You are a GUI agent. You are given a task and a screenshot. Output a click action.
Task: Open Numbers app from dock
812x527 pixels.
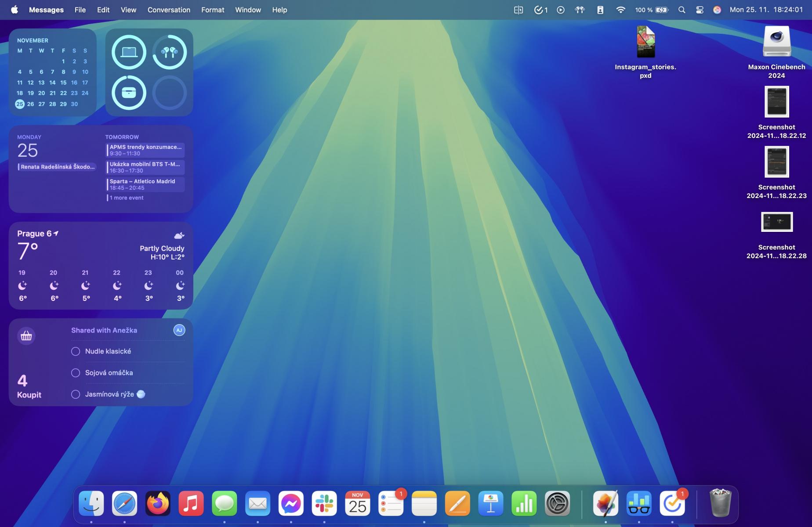coord(524,503)
